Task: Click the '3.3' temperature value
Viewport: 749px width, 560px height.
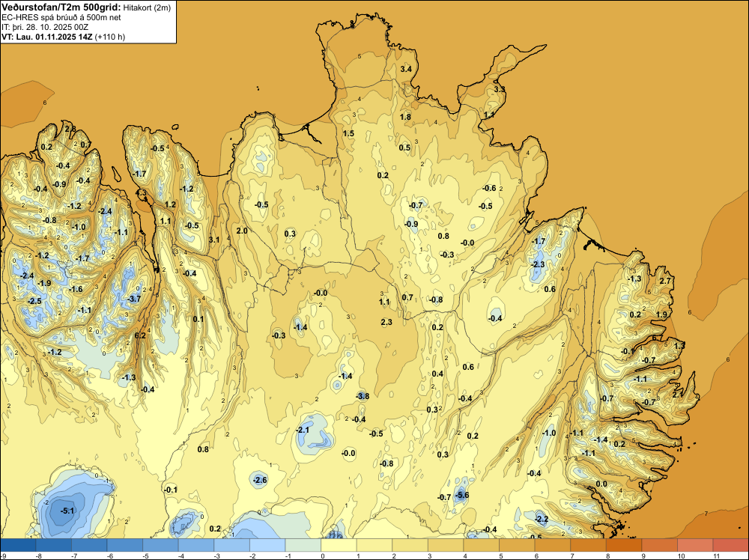Action: click(499, 89)
